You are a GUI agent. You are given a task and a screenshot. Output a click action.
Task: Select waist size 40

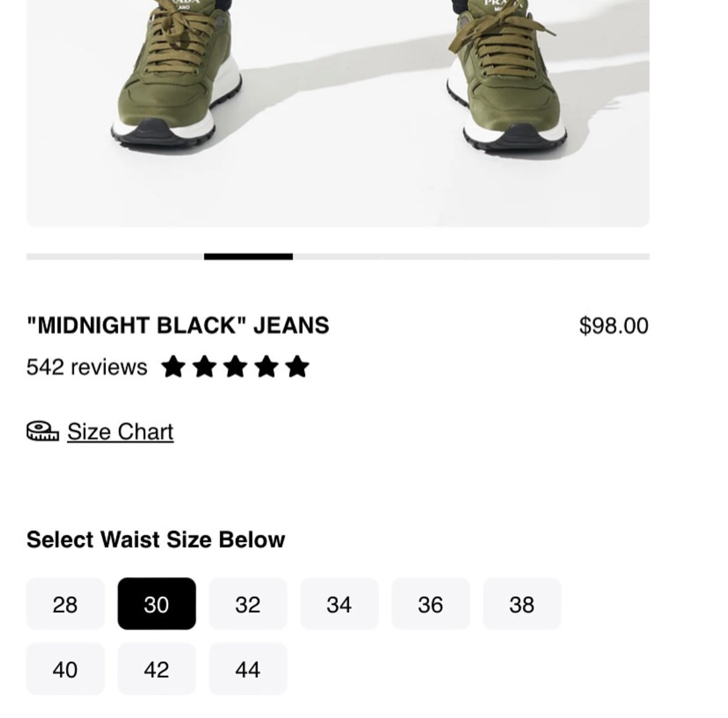point(65,669)
